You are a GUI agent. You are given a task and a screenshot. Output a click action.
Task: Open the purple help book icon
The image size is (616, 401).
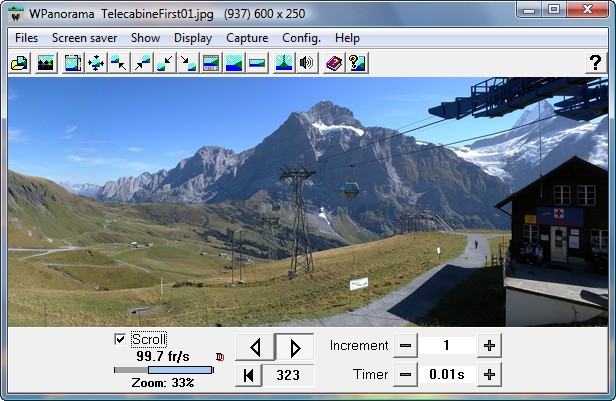[x=334, y=63]
